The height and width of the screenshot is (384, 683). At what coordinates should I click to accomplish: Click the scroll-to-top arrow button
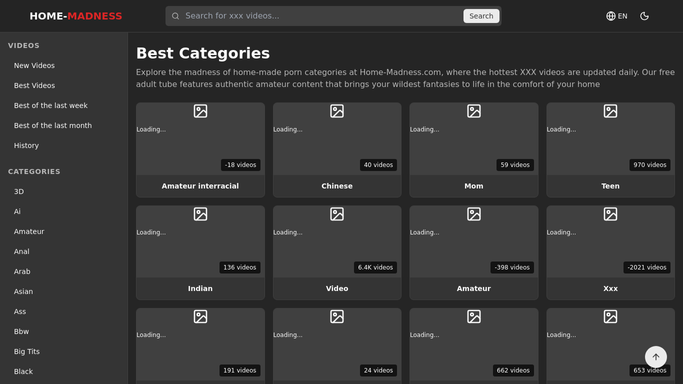(x=656, y=357)
